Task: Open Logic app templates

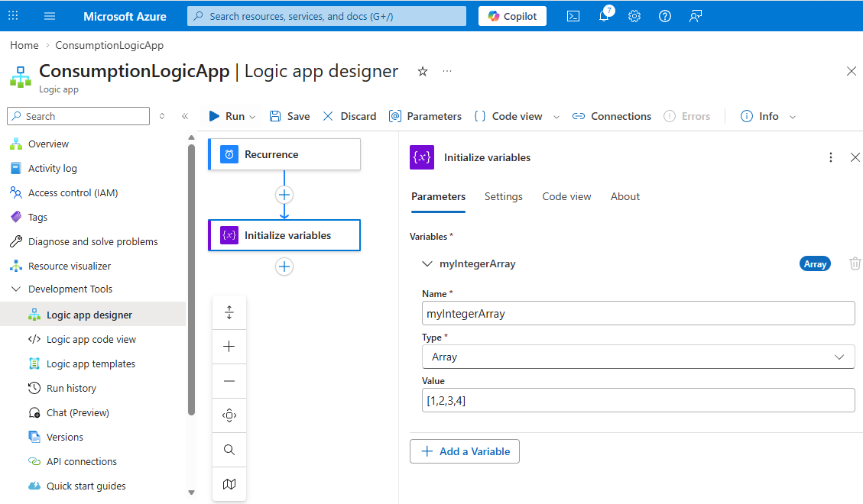Action: (92, 363)
